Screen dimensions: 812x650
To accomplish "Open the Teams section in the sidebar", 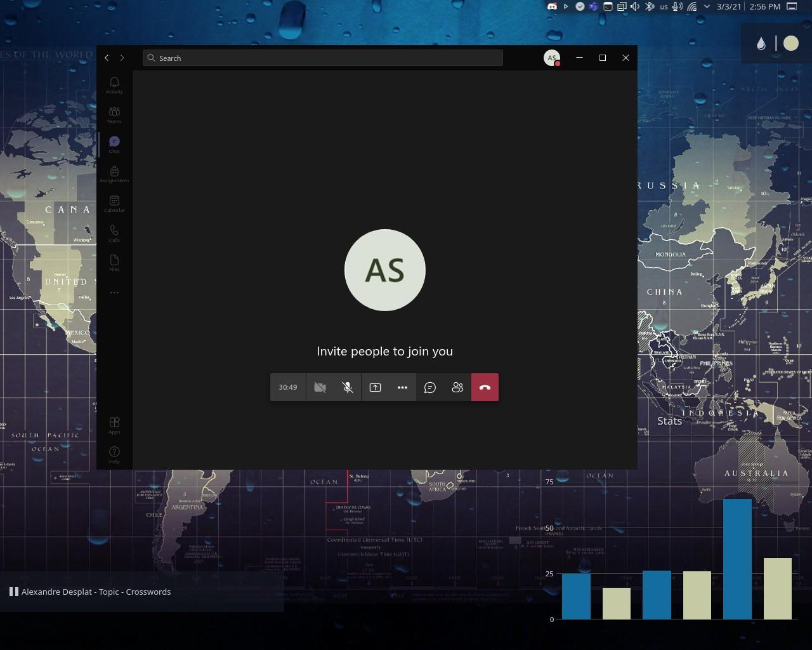I will tap(114, 115).
